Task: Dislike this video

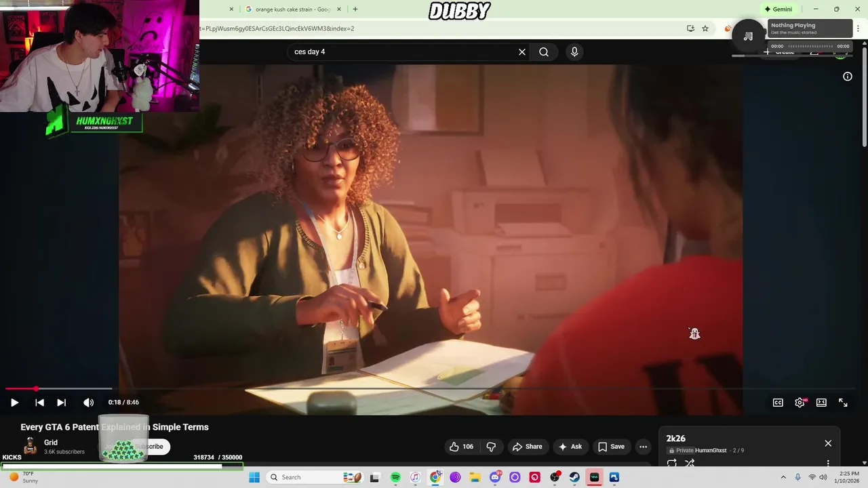Action: tap(491, 447)
